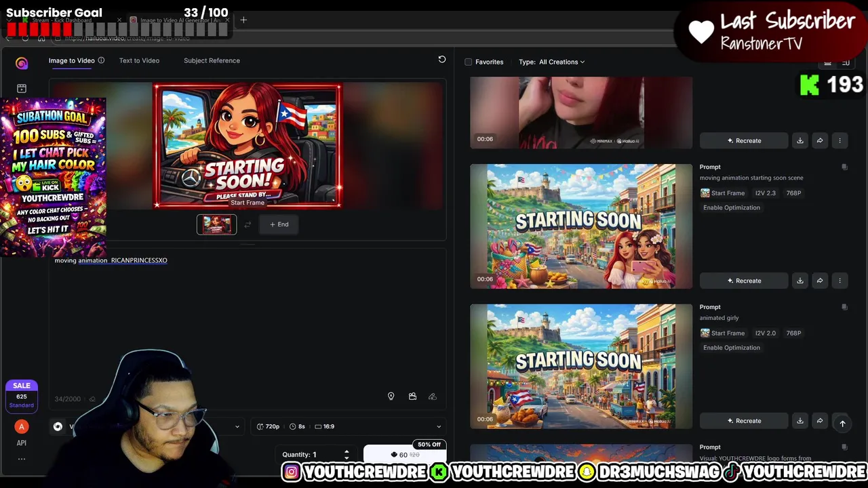Open the sidebar three-dots more menu
Viewport: 868px width, 488px height.
[x=22, y=459]
